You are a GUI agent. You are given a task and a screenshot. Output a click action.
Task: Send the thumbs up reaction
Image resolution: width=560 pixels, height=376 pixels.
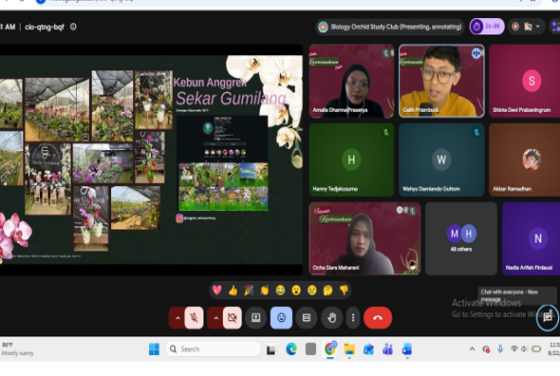(233, 290)
